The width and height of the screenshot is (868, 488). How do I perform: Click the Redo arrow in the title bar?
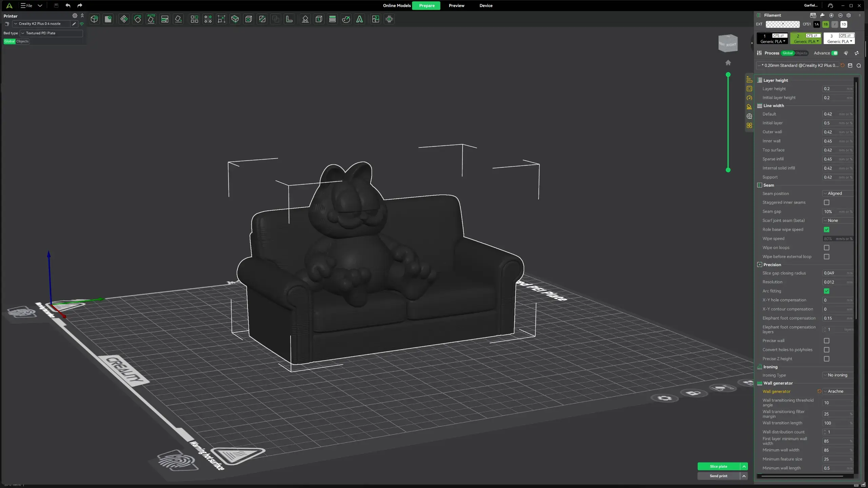click(80, 5)
